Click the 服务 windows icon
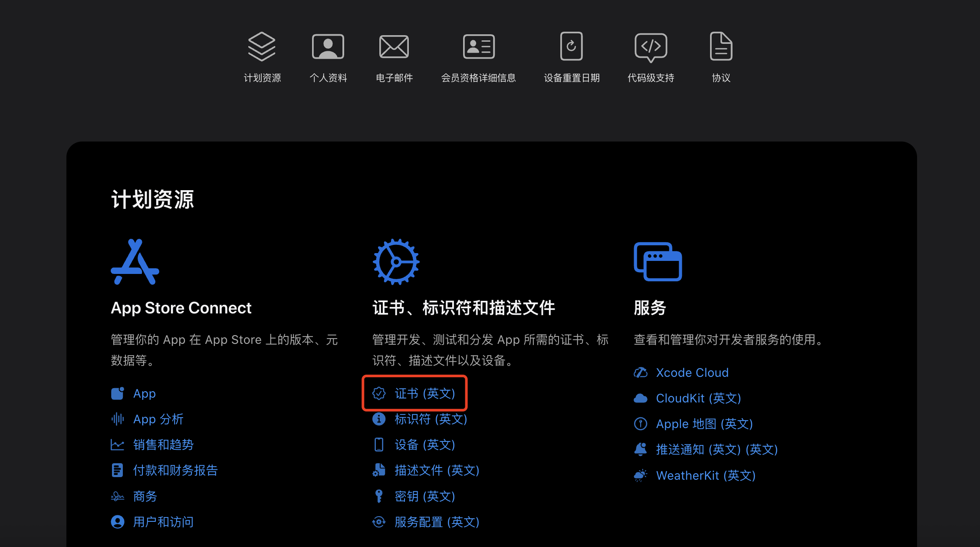980x547 pixels. coord(658,262)
